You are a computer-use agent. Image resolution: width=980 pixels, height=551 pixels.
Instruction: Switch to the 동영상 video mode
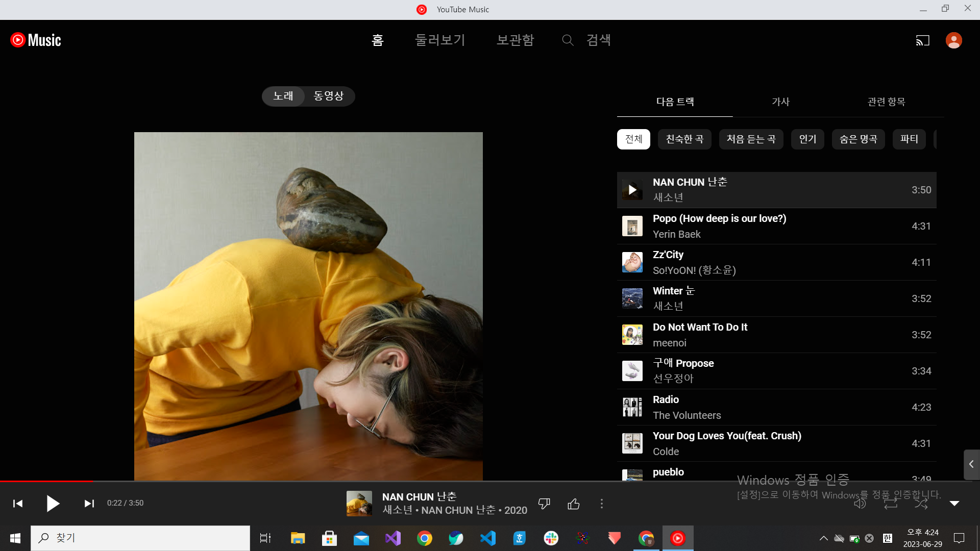[329, 96]
